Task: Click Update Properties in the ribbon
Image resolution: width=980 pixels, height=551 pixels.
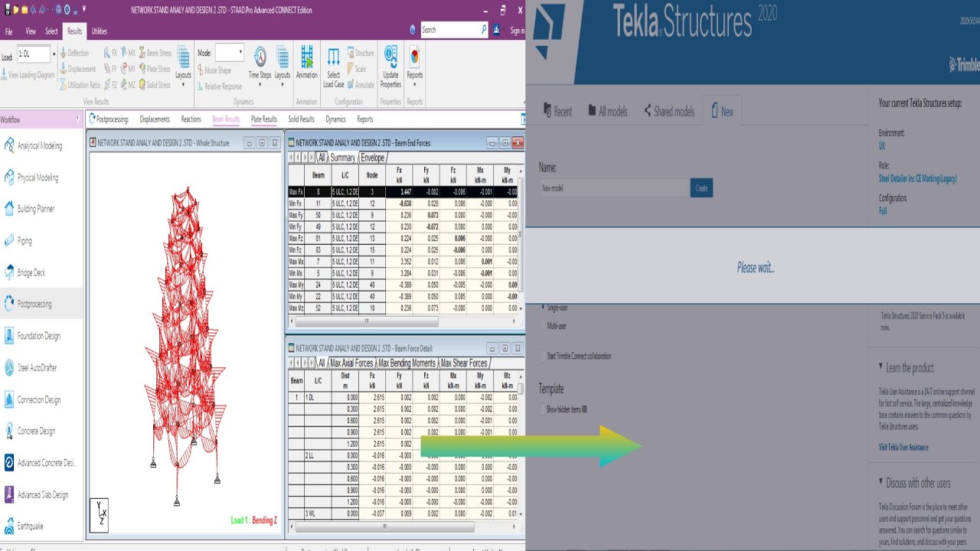Action: [390, 67]
